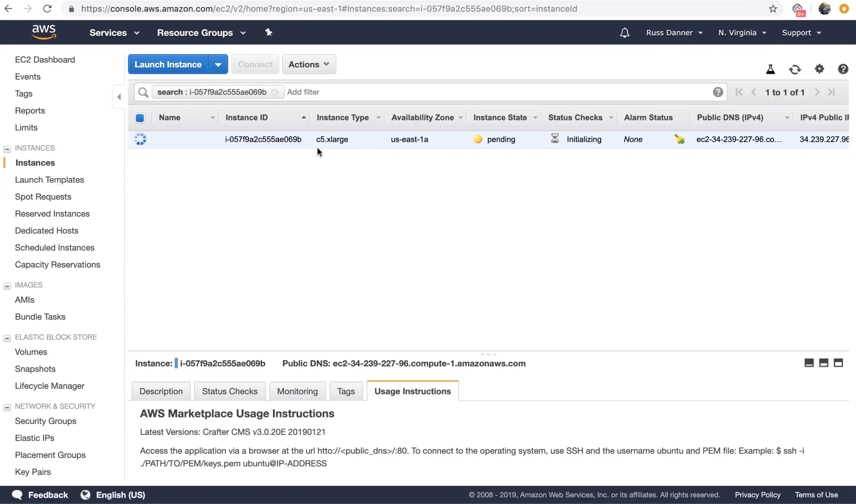Image resolution: width=856 pixels, height=504 pixels.
Task: Click the refresh instances icon
Action: (x=795, y=69)
